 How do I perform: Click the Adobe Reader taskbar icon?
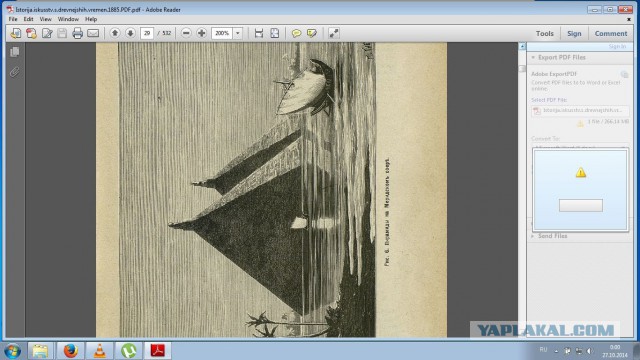[158, 351]
